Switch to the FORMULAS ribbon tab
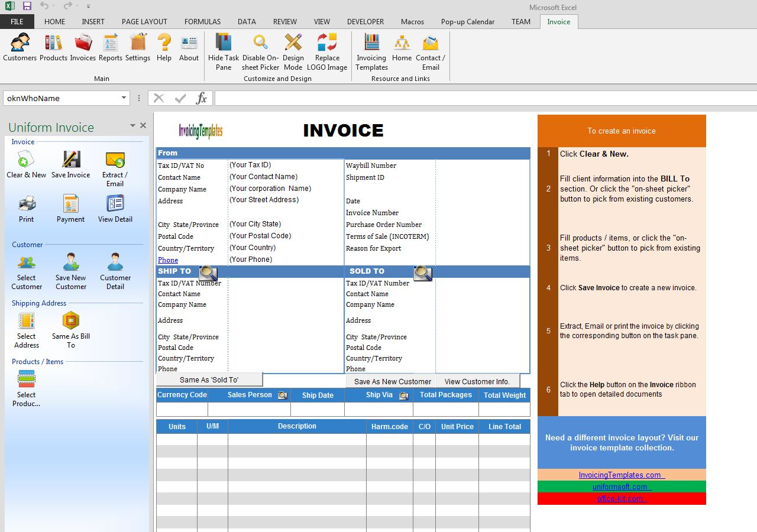Viewport: 757px width, 532px height. click(x=202, y=22)
